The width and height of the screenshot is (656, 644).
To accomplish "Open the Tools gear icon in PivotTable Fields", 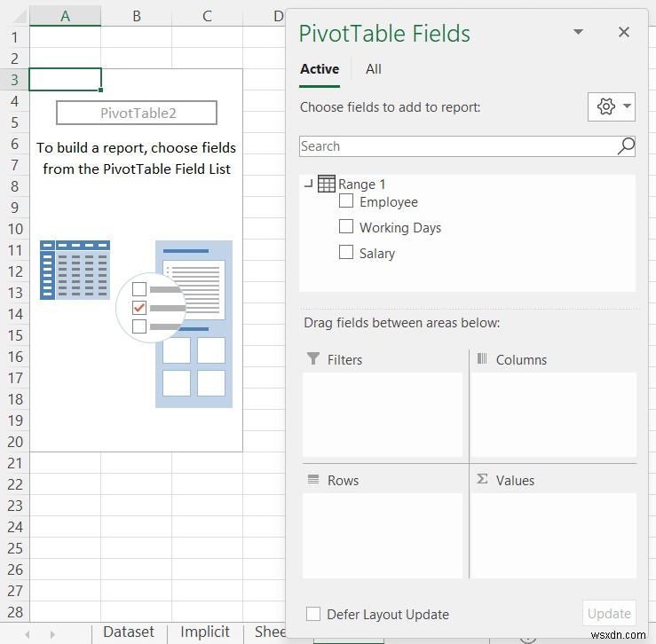I will pyautogui.click(x=606, y=107).
